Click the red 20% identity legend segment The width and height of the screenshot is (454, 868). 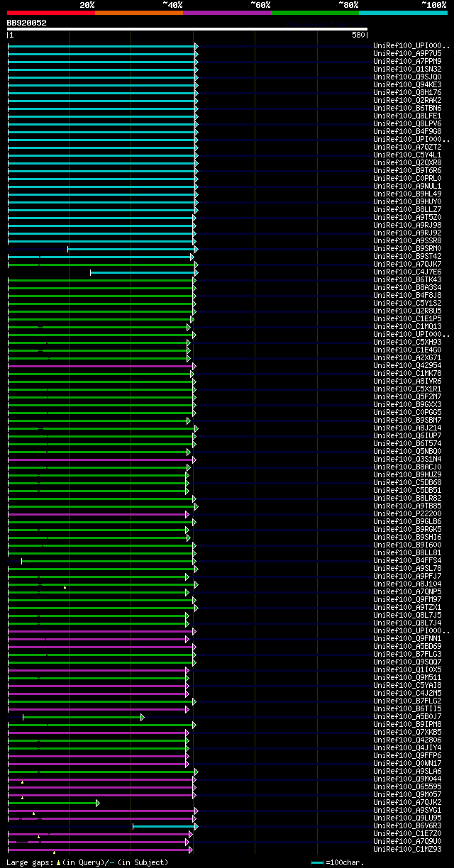pyautogui.click(x=50, y=13)
